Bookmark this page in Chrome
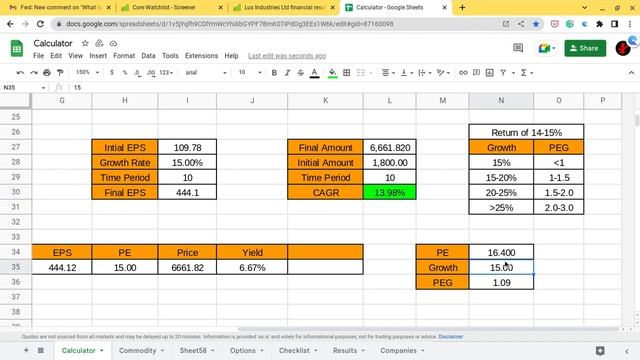 tap(536, 24)
